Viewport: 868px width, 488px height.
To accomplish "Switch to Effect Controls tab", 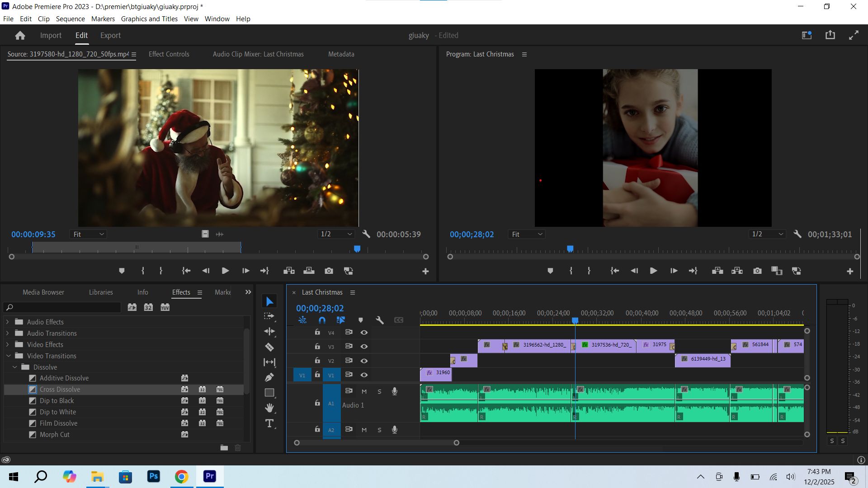I will click(x=169, y=54).
